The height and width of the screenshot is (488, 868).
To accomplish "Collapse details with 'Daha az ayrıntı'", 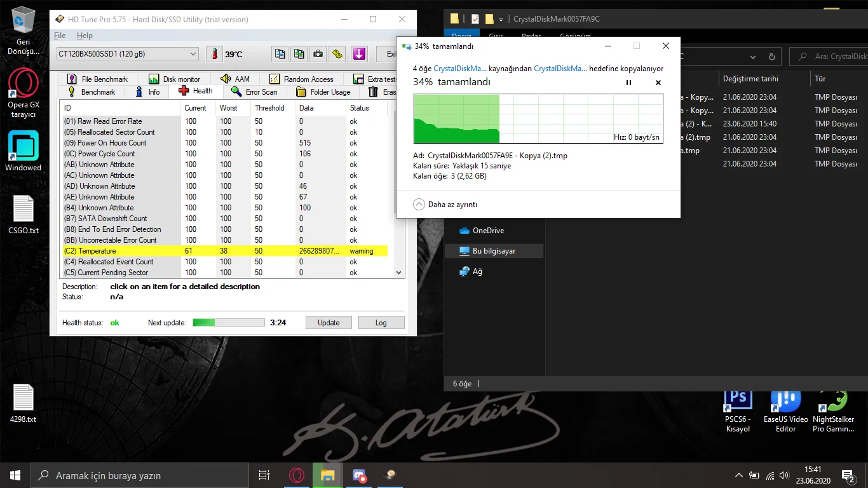I will (445, 205).
